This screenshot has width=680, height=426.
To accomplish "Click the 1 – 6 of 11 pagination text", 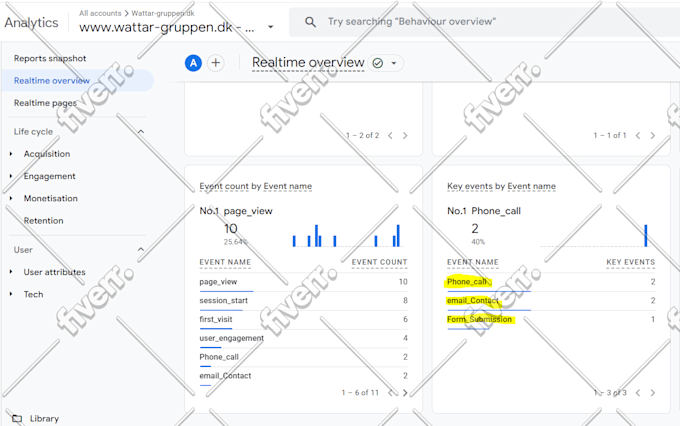I will coord(360,393).
